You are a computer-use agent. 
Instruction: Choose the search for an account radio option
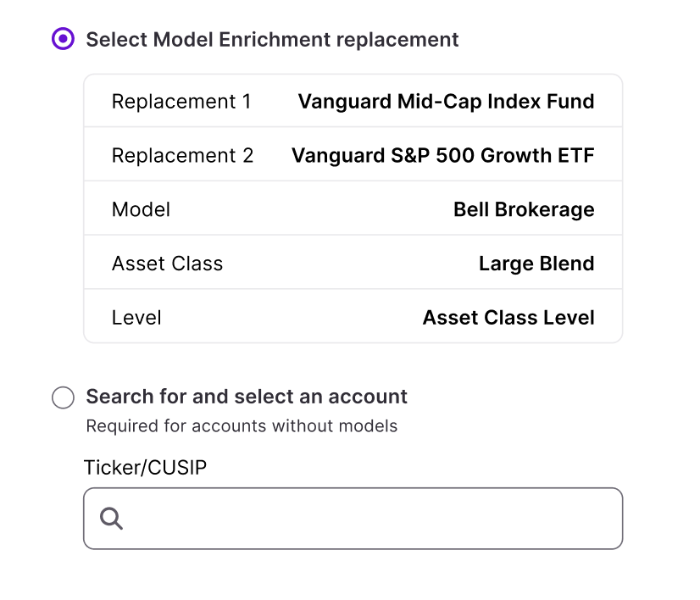pyautogui.click(x=64, y=397)
